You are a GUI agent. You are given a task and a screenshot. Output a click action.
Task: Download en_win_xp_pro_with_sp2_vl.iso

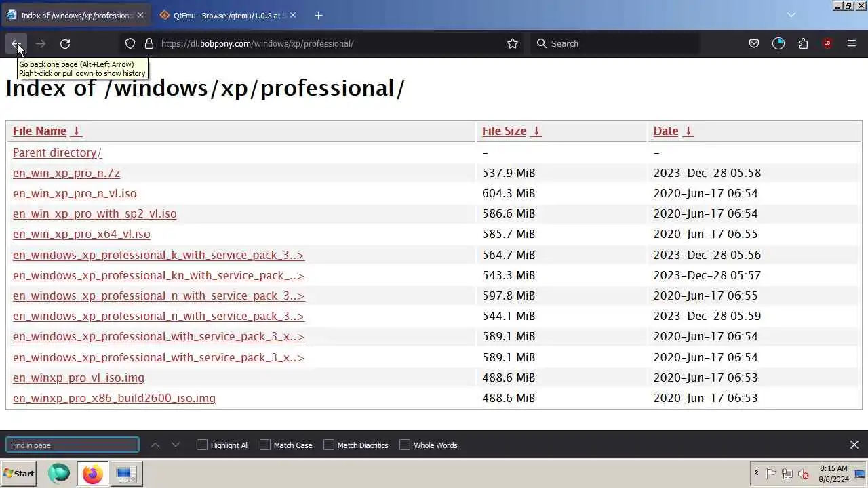(x=94, y=213)
